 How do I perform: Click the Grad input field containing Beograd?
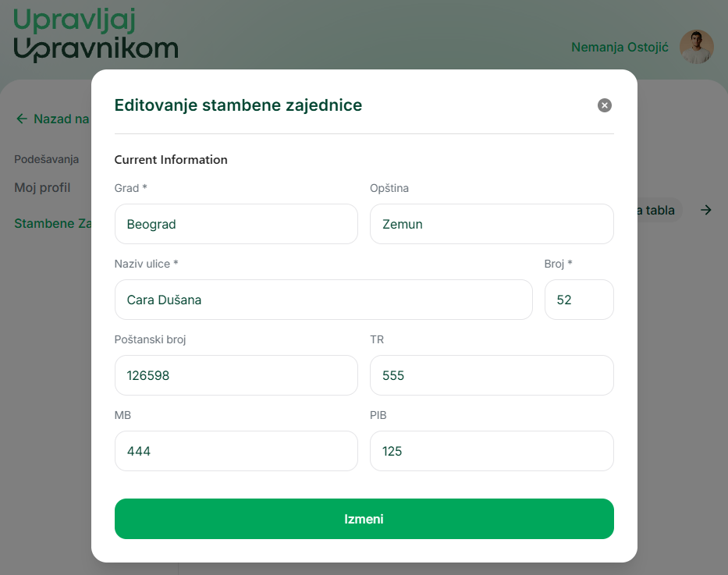(x=236, y=224)
